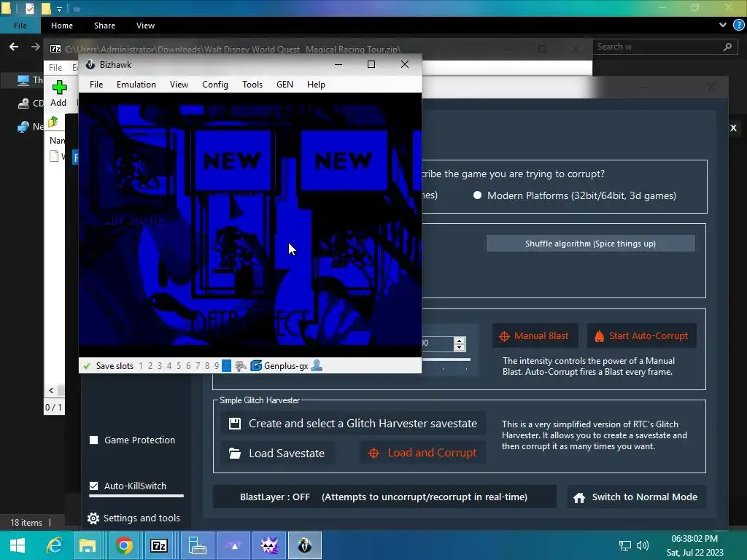Increase intensity with the up spinner arrow
Viewport: 747px width, 560px height.
point(460,341)
